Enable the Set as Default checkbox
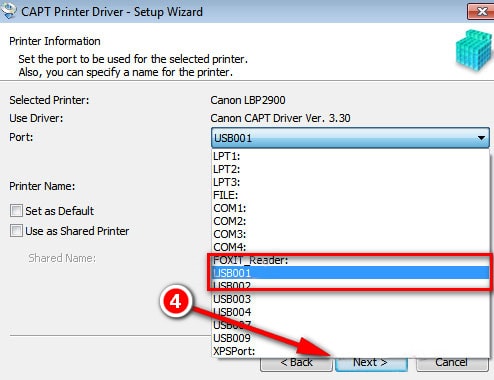The width and height of the screenshot is (494, 380). pos(16,211)
